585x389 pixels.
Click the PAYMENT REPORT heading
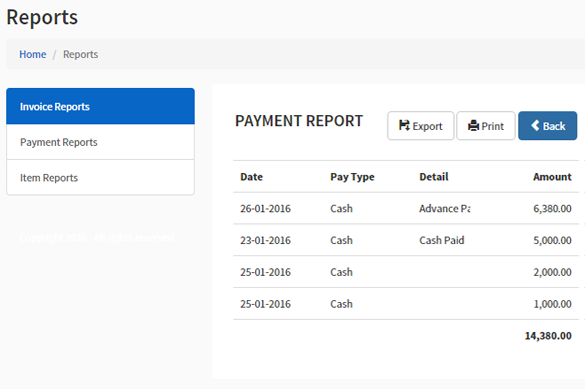[x=299, y=121]
